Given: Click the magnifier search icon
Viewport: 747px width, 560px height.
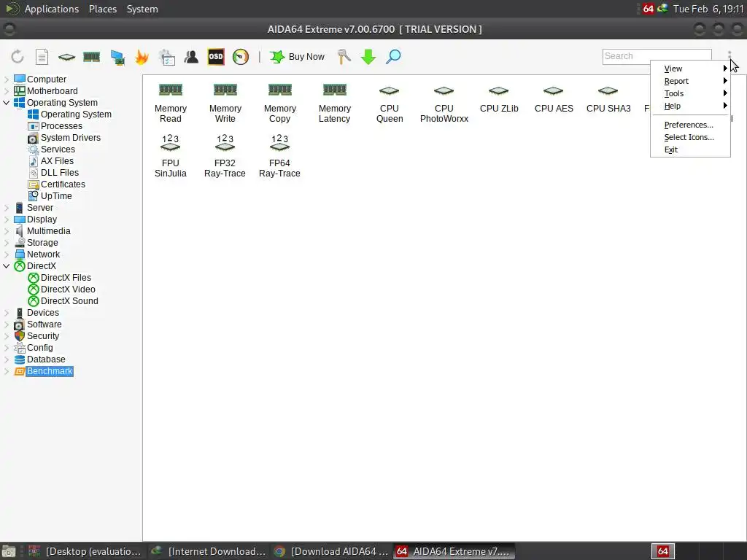Looking at the screenshot, I should click(x=393, y=56).
